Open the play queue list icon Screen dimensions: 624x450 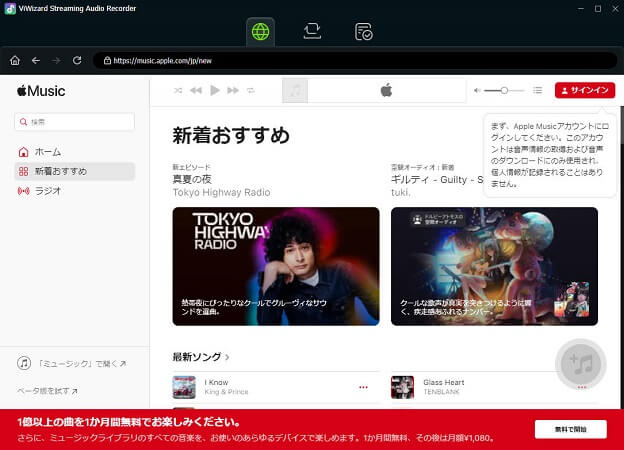pyautogui.click(x=537, y=91)
